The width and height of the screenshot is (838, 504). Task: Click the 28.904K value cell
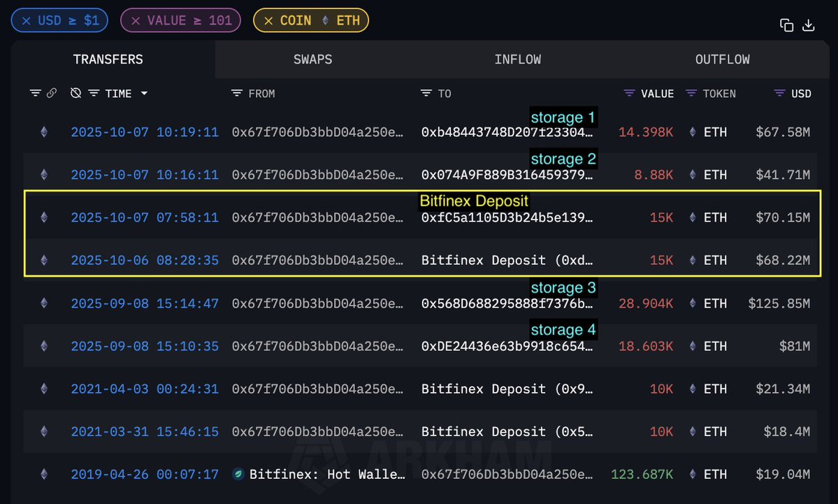[646, 303]
